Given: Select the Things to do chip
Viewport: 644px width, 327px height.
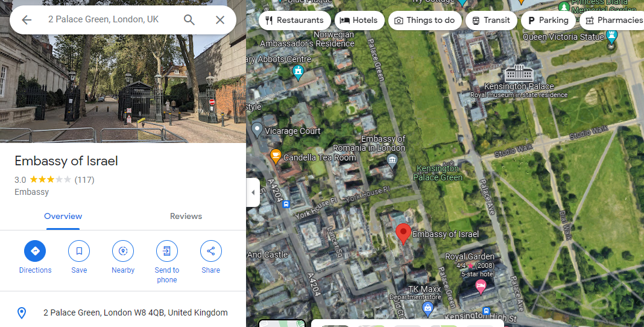Looking at the screenshot, I should 425,20.
